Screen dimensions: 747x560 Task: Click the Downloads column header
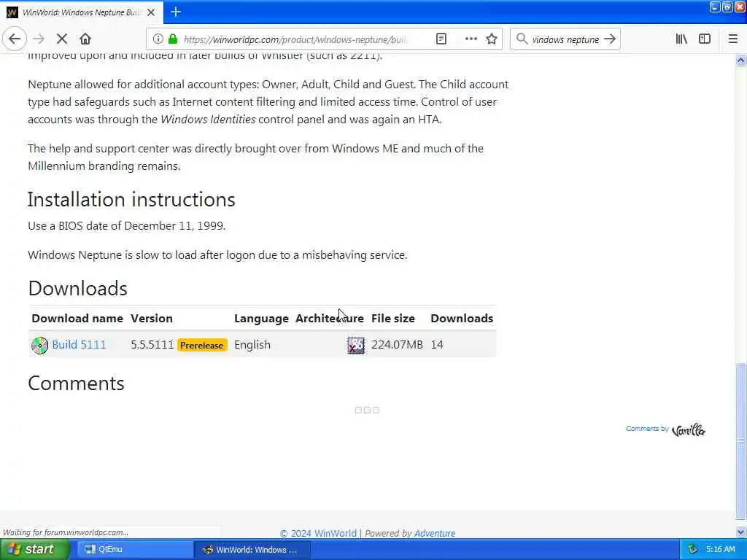[462, 319]
